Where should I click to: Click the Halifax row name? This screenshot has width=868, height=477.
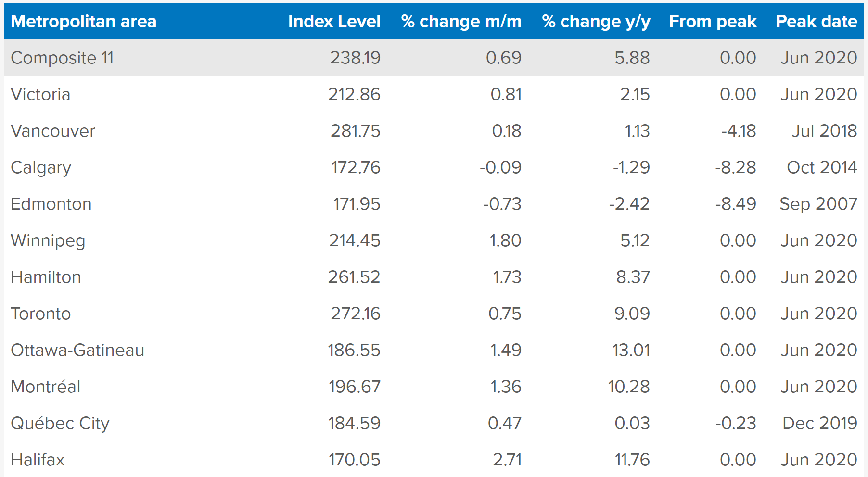pyautogui.click(x=38, y=460)
